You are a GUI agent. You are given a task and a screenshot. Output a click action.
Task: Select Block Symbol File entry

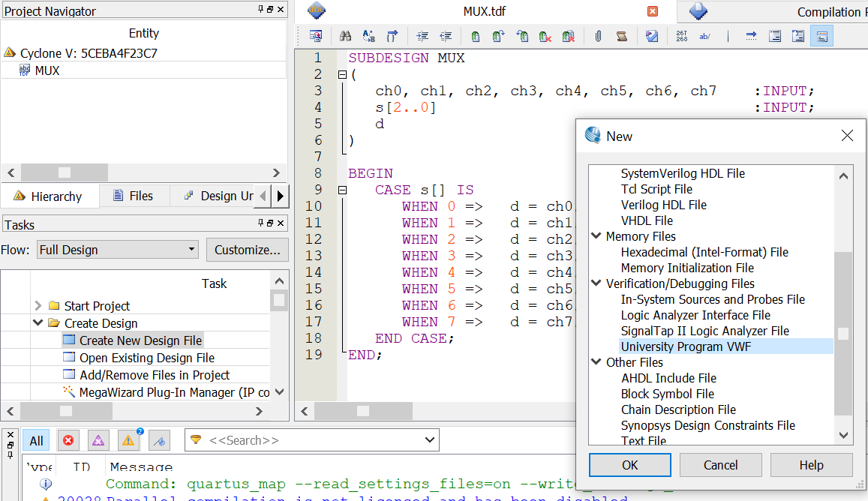tap(667, 394)
